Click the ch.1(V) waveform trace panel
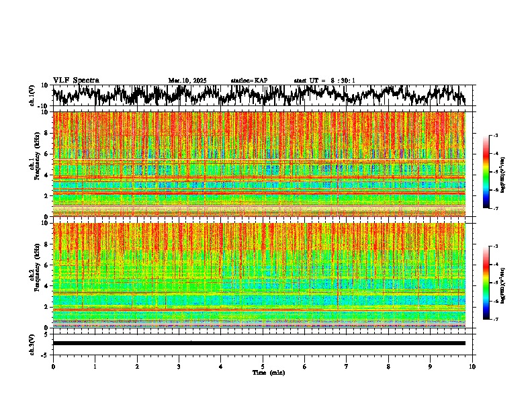Viewport: 532px width, 411px height. tap(264, 95)
